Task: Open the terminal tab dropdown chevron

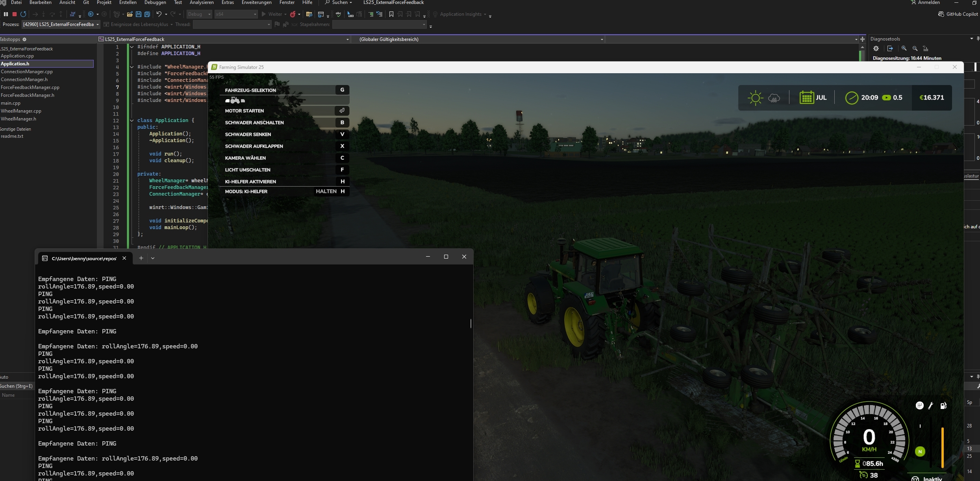Action: (x=153, y=258)
